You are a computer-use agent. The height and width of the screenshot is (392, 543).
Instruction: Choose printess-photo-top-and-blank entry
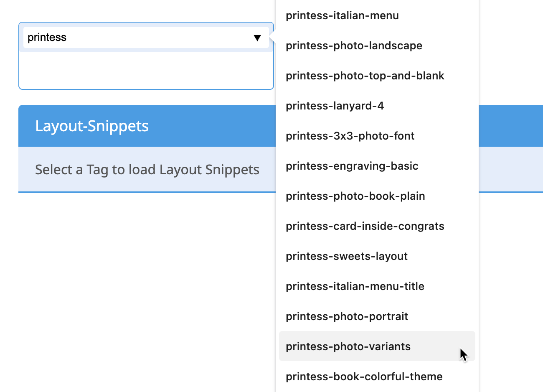point(365,76)
